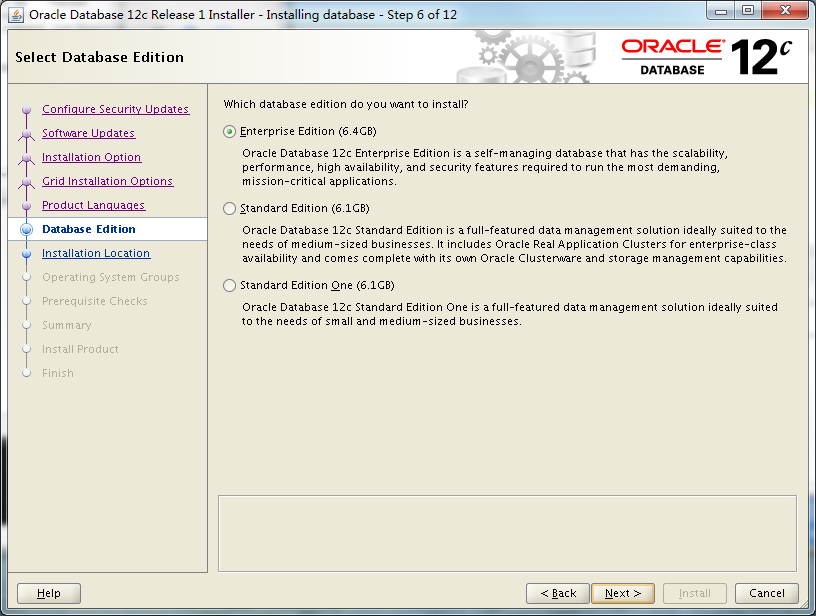816x616 pixels.
Task: Open the Product Languages step
Action: 94,205
